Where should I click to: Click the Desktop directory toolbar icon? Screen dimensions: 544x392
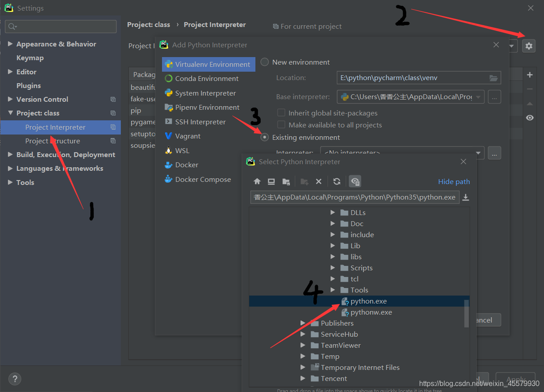(271, 181)
